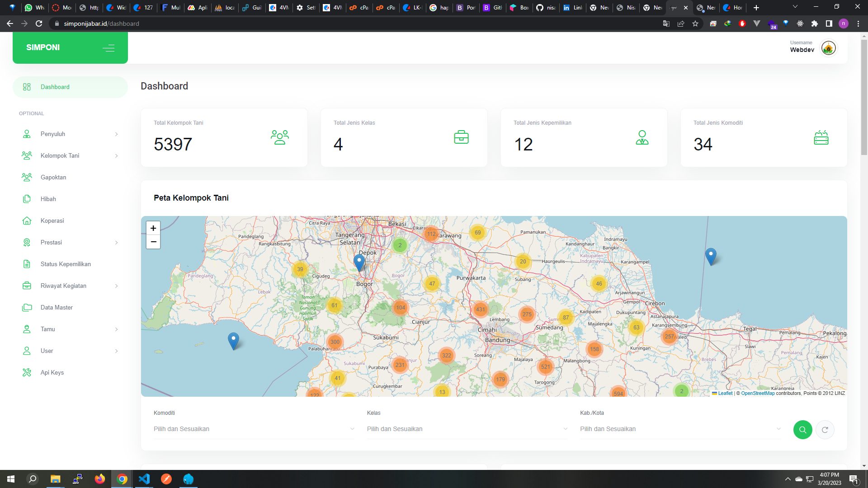Click the Koperasi house icon
Screen dimensions: 868x488
click(27, 221)
